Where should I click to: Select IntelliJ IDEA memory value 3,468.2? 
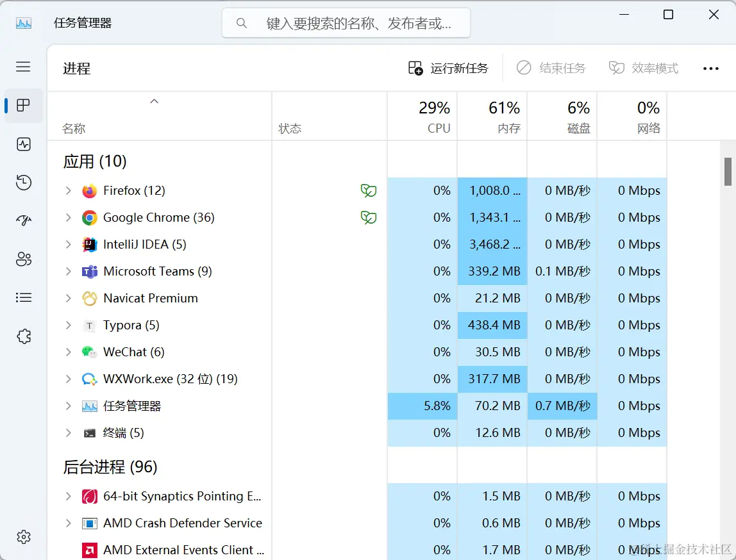tap(492, 244)
